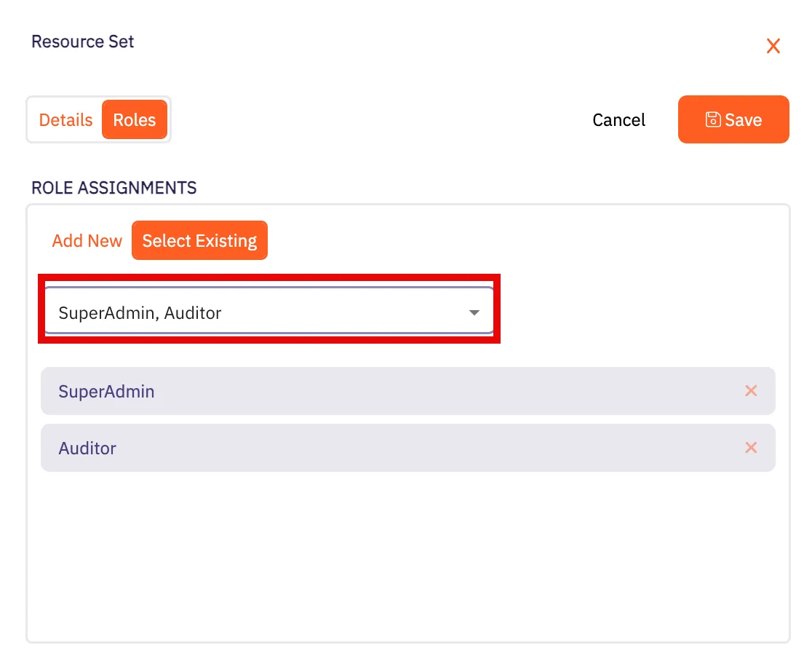Click the dropdown arrow in the highlighted field

pos(474,312)
